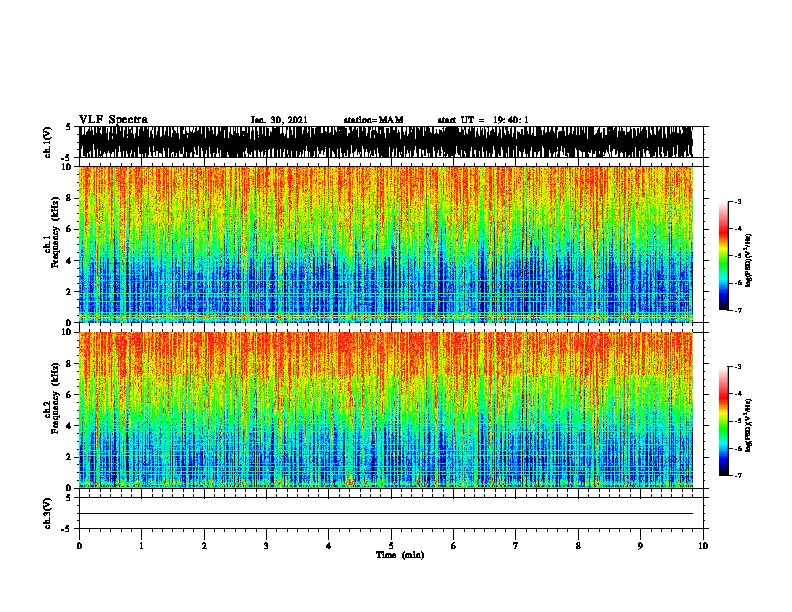Click time axis tick label "8"
792x612 pixels.
pos(578,546)
